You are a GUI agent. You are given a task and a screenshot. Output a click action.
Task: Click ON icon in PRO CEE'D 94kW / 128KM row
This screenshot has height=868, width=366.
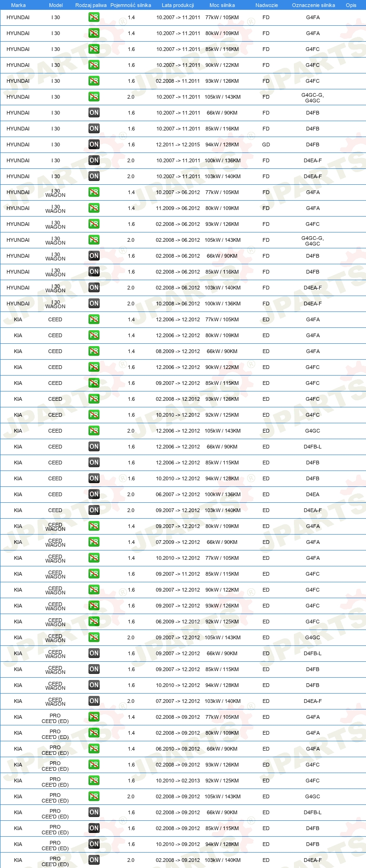(x=94, y=844)
